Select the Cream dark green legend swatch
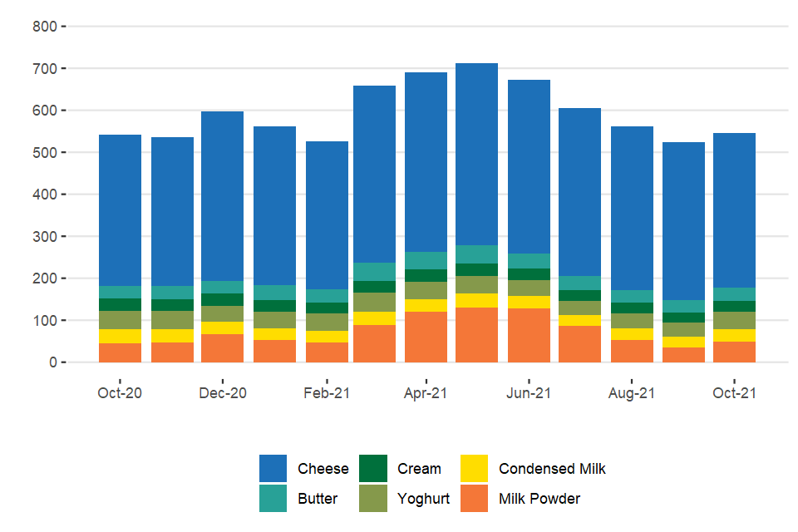The height and width of the screenshot is (532, 798). (x=373, y=469)
